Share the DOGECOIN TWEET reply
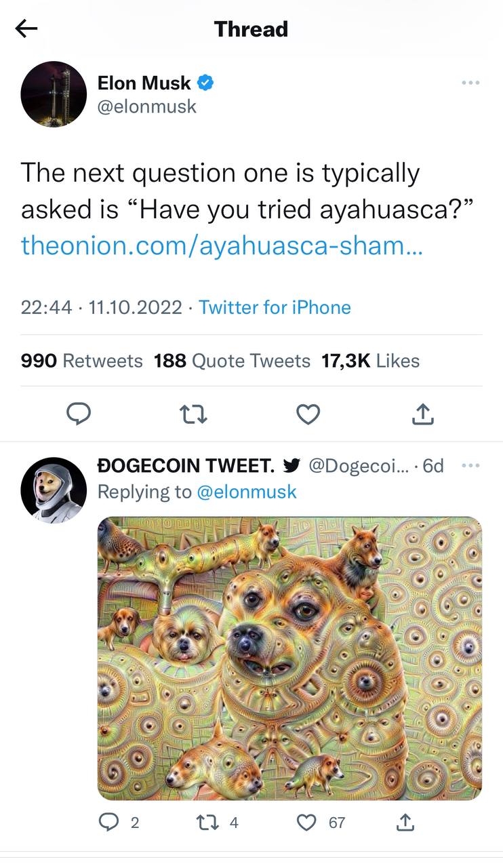 pos(405,823)
